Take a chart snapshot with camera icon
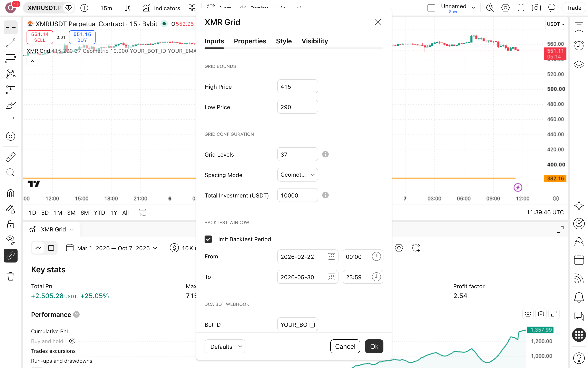The height and width of the screenshot is (368, 588). pyautogui.click(x=536, y=8)
